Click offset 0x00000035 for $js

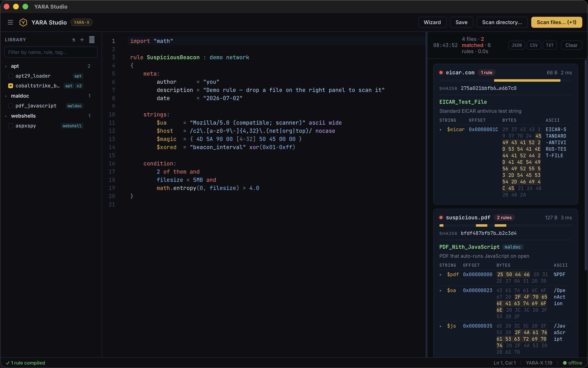pos(478,326)
